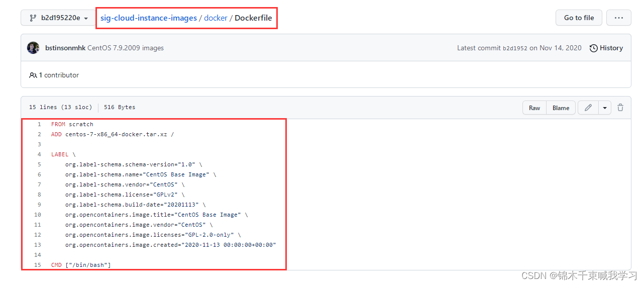This screenshot has width=644, height=285.
Task: Open sig-cloud-instance-images repository link
Action: (149, 18)
